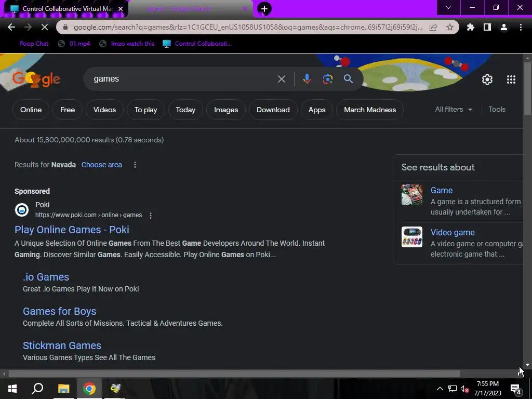Open the Windows Start menu
The height and width of the screenshot is (399, 532).
[x=12, y=389]
